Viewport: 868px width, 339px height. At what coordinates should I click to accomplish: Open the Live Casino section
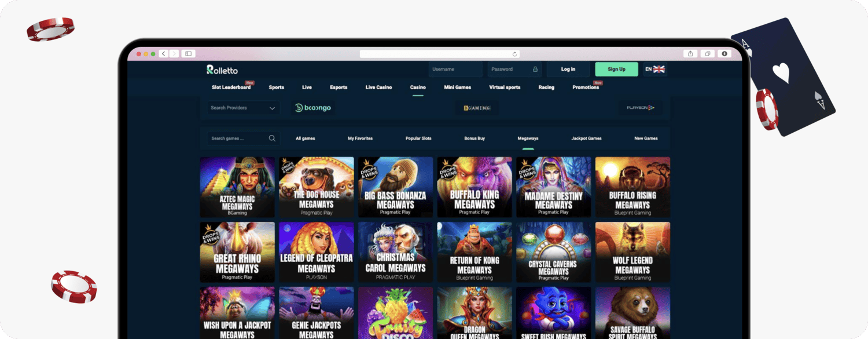click(x=378, y=88)
